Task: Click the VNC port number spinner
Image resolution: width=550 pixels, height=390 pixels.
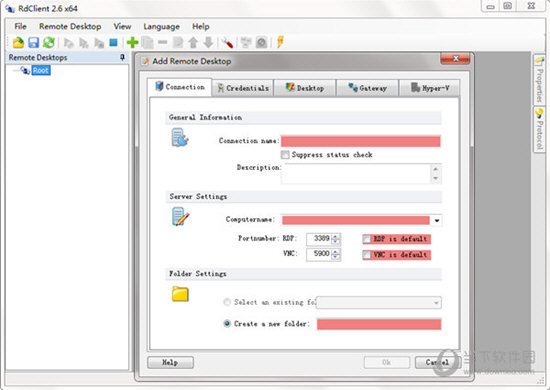Action: (x=336, y=255)
